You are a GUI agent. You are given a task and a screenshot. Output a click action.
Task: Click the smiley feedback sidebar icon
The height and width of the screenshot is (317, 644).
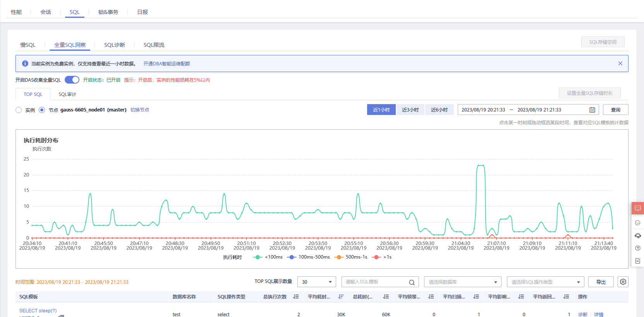point(638,223)
